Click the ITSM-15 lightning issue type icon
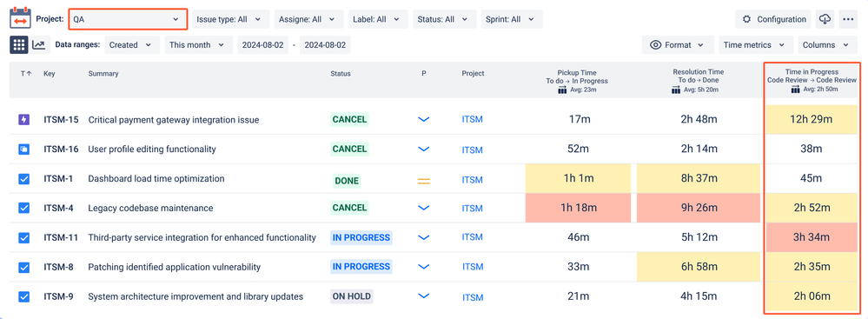 23,119
